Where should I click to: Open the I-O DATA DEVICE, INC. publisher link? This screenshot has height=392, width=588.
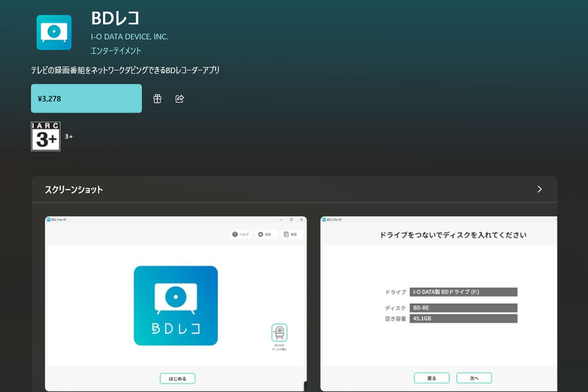(129, 37)
